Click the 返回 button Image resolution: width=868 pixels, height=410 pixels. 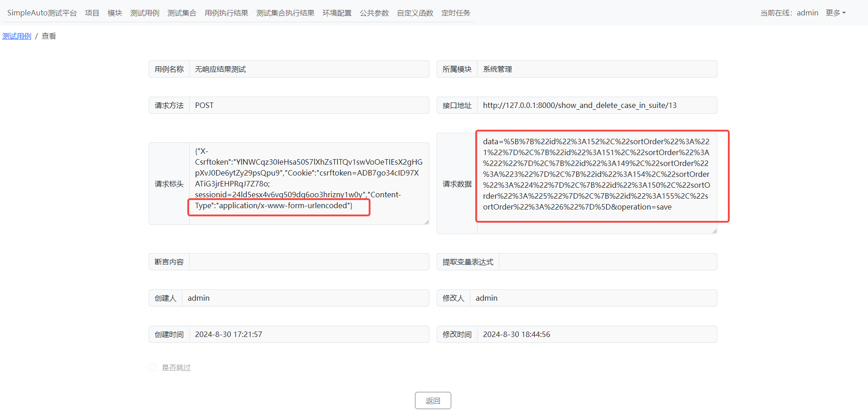tap(432, 400)
